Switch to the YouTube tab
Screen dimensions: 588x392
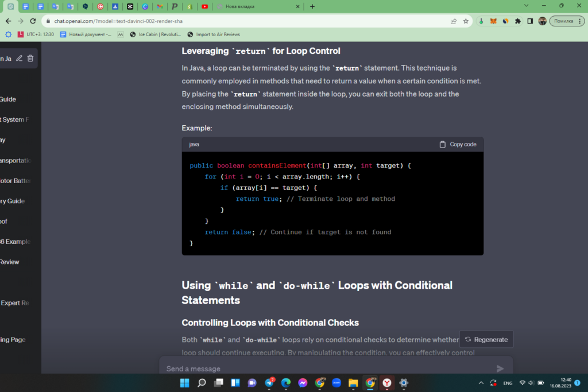click(205, 6)
